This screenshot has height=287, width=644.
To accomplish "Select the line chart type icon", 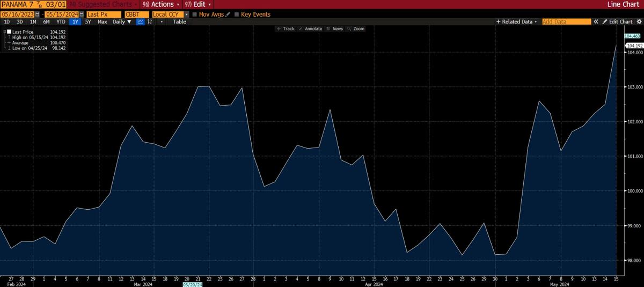I will coord(140,22).
